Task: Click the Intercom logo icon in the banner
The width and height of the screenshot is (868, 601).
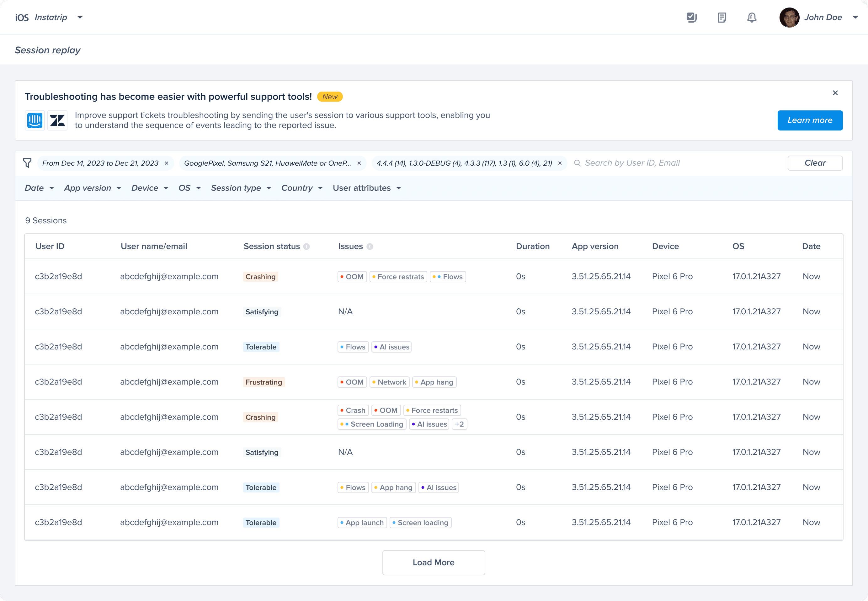Action: [x=35, y=120]
